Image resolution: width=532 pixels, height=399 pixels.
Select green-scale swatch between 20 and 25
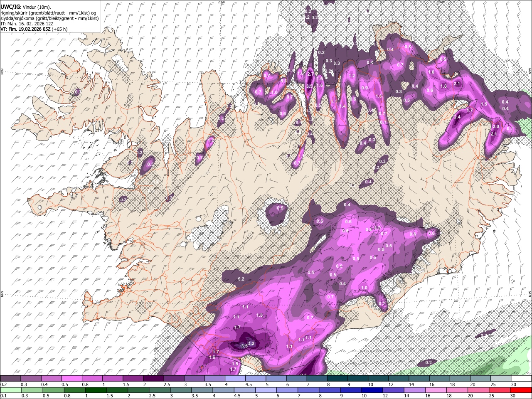(x=479, y=390)
